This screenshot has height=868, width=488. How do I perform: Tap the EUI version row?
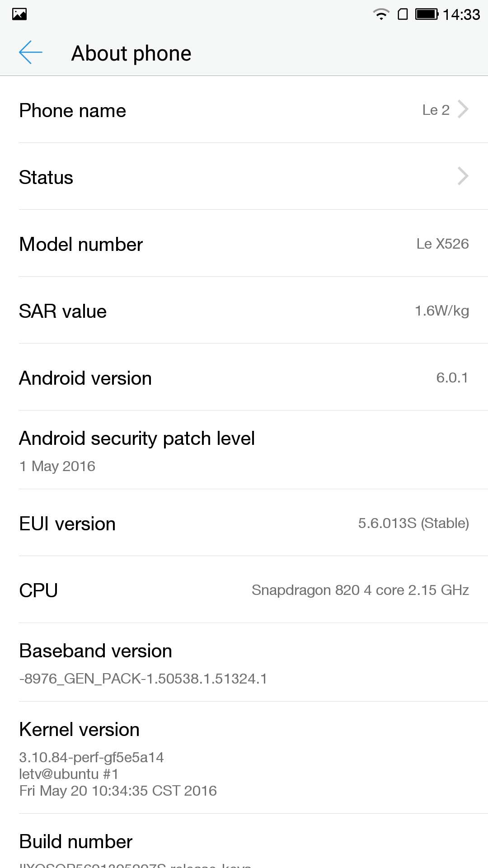[244, 524]
